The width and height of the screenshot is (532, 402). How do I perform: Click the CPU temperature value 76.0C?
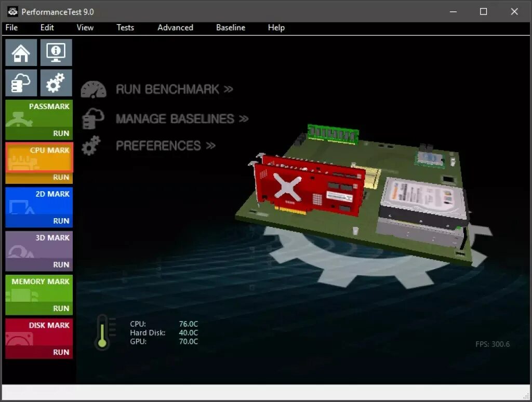pyautogui.click(x=188, y=324)
